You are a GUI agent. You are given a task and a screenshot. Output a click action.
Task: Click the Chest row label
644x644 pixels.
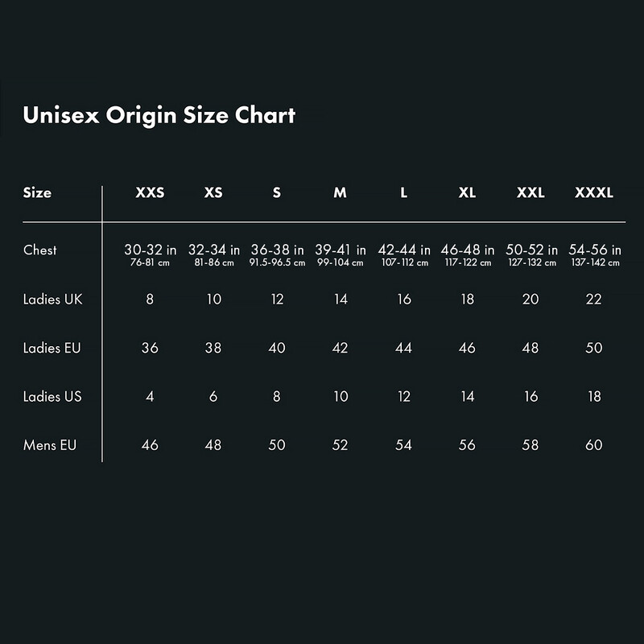click(40, 250)
